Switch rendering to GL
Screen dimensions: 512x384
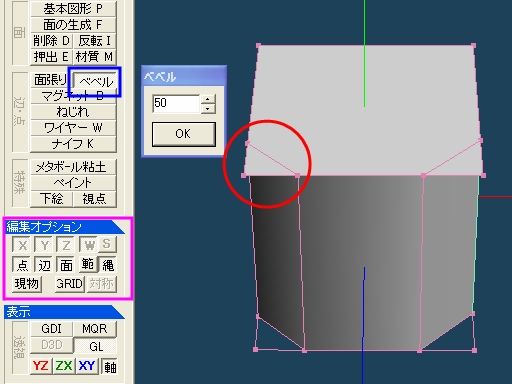tap(95, 347)
